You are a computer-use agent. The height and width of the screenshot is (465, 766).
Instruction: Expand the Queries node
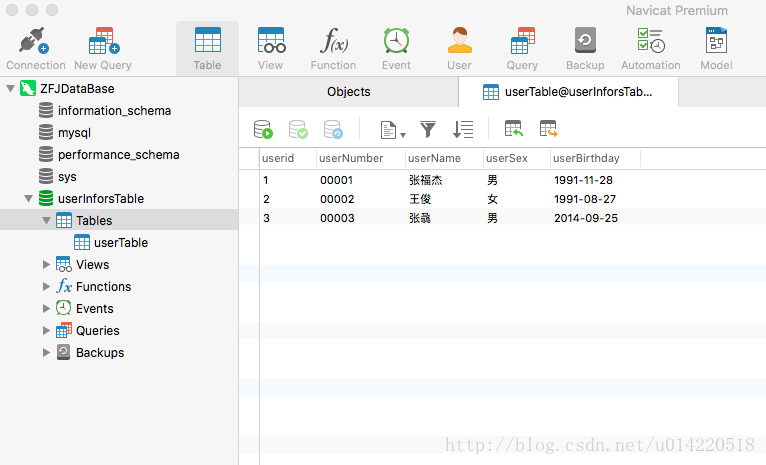click(x=46, y=331)
